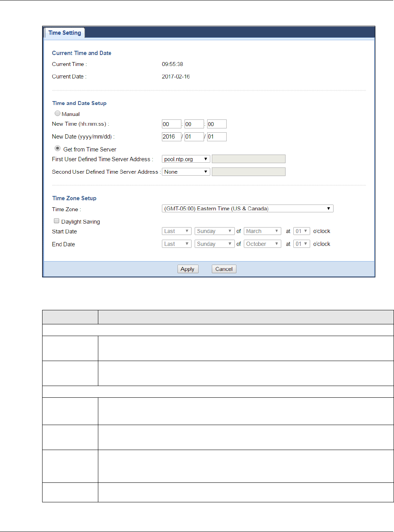The image size is (394, 532).
Task: Open Start Date 'Sunday' day dropdown
Action: (215, 231)
